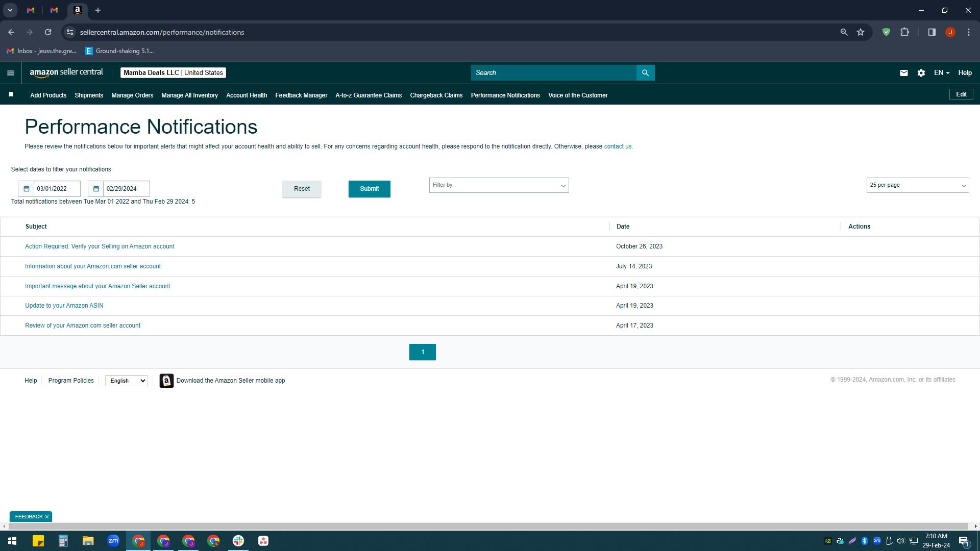Click the Edit navigation button
The height and width of the screenshot is (551, 980).
961,94
